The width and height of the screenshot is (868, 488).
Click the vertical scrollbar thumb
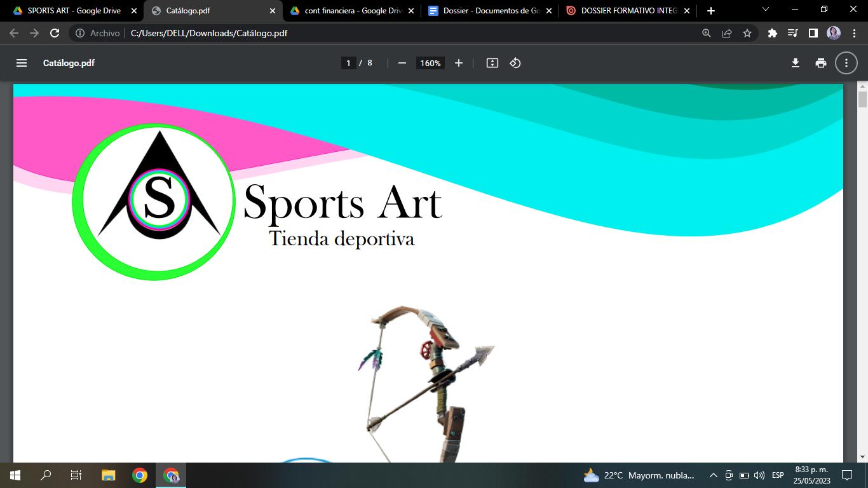coord(862,99)
